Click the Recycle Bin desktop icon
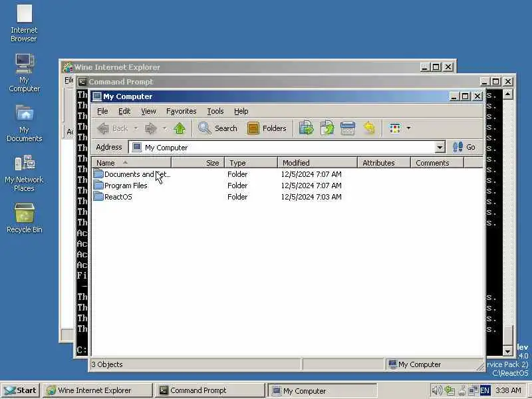 25,218
